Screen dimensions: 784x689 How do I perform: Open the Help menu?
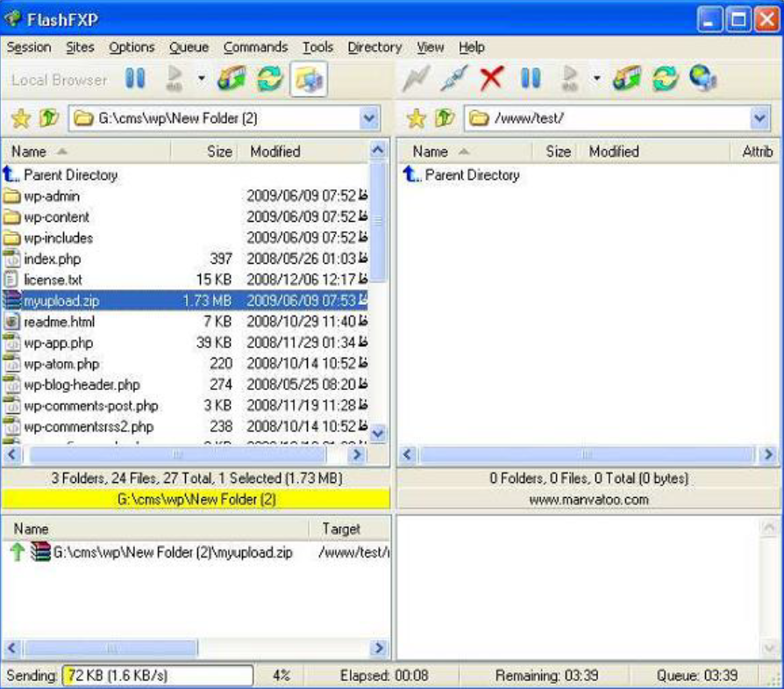[x=472, y=47]
